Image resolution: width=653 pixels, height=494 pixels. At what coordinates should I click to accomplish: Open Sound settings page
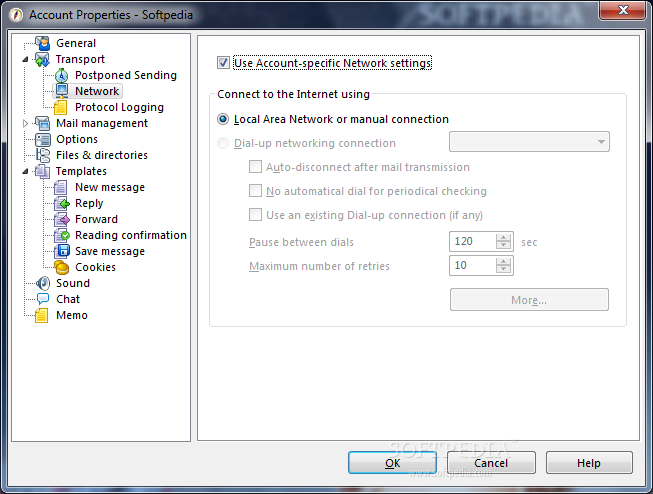tap(73, 283)
